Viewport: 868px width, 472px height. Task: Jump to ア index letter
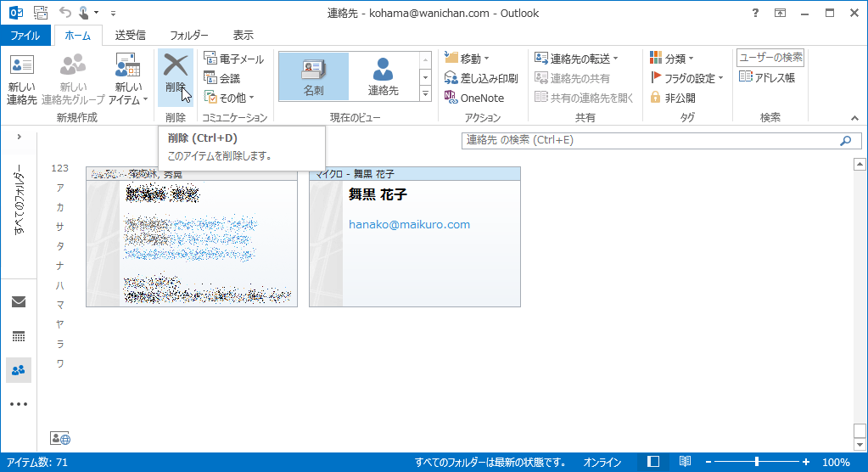pos(59,188)
